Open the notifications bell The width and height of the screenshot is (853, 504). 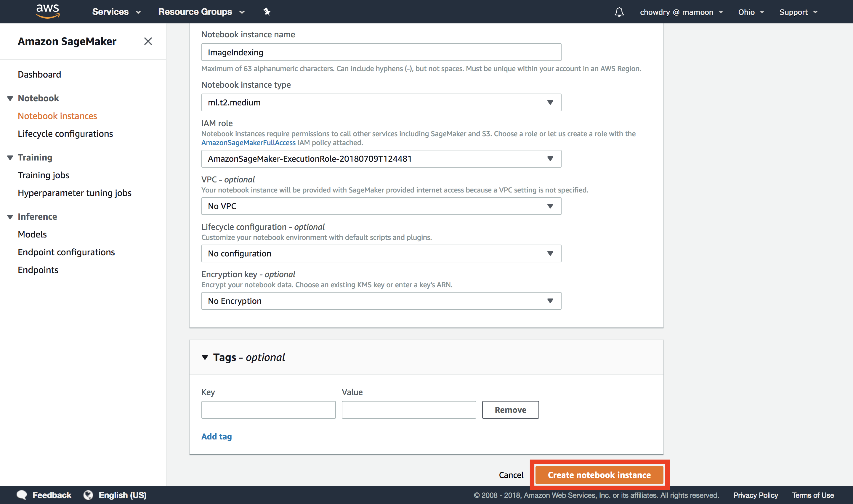(x=619, y=12)
